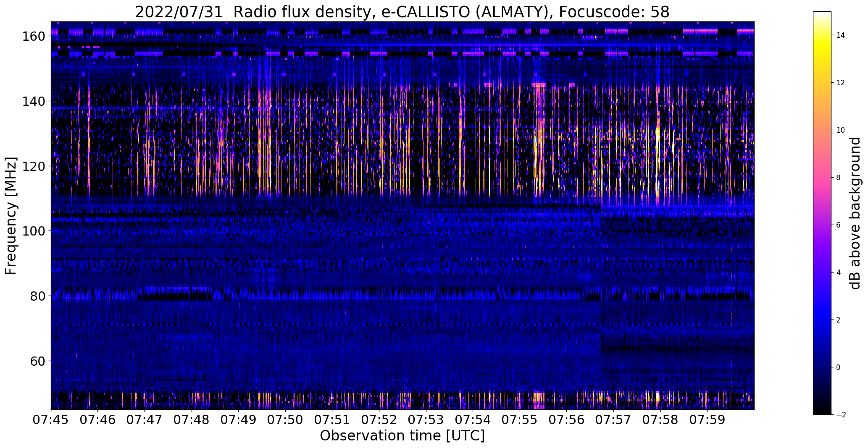Viewport: 868px width, 448px height.
Task: Click the 07:47 time tick label
Action: pos(145,420)
